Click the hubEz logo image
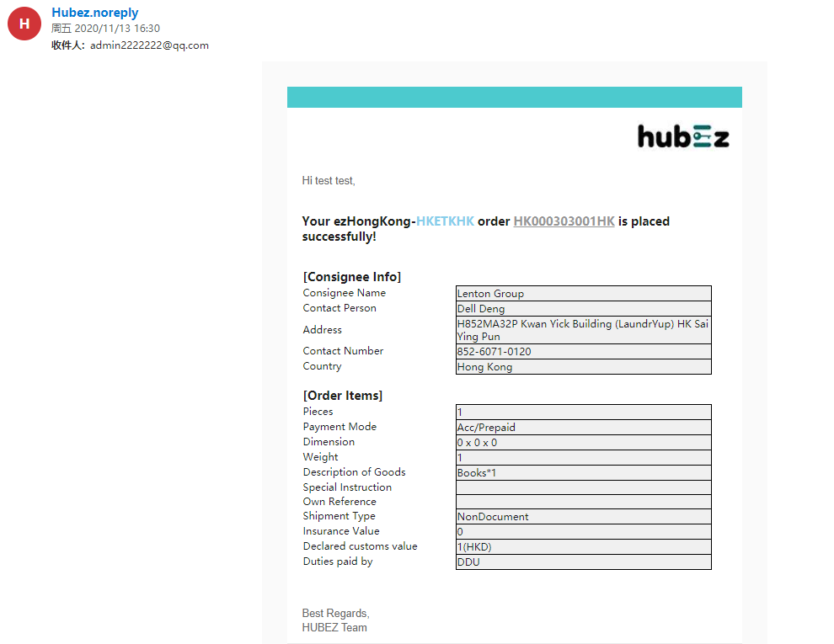Screen dimensions: 834x644 (683, 136)
